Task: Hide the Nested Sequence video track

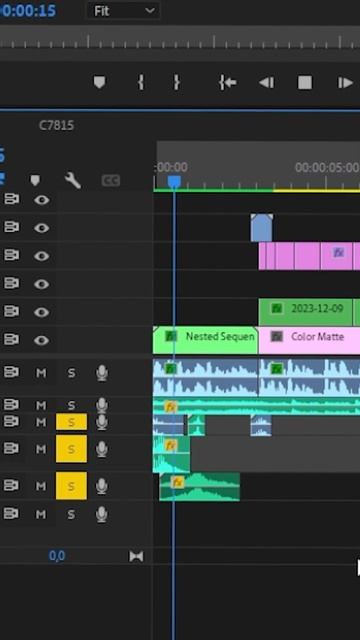Action: coord(42,340)
